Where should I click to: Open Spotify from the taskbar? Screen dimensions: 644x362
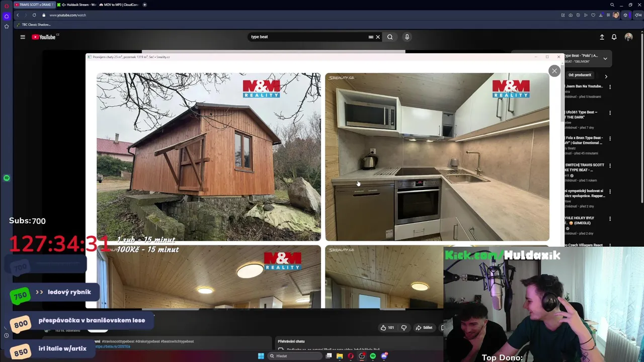click(x=373, y=356)
